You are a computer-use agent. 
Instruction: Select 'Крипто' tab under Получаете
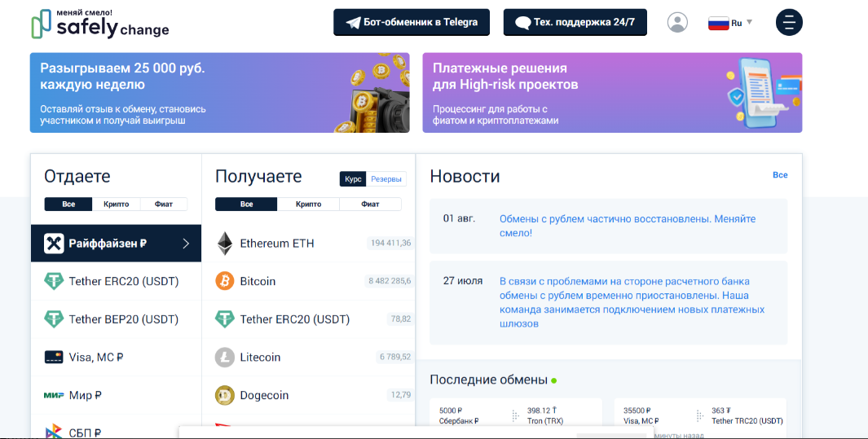pyautogui.click(x=308, y=204)
